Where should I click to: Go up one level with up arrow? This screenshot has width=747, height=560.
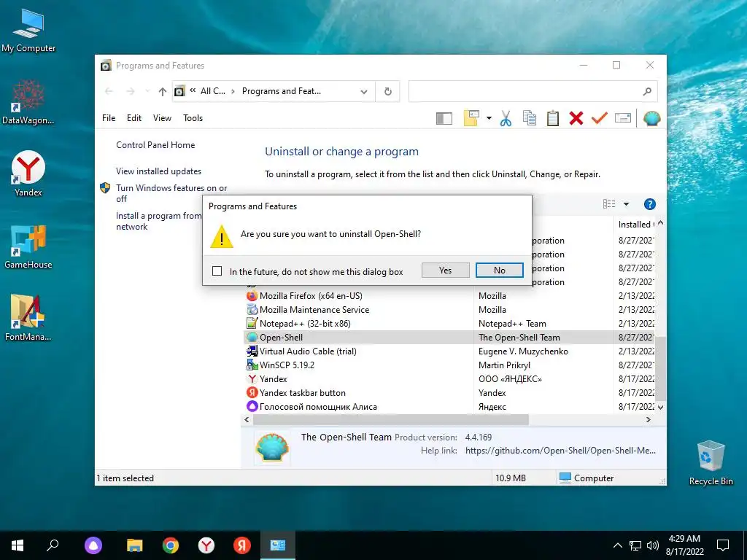tap(163, 91)
